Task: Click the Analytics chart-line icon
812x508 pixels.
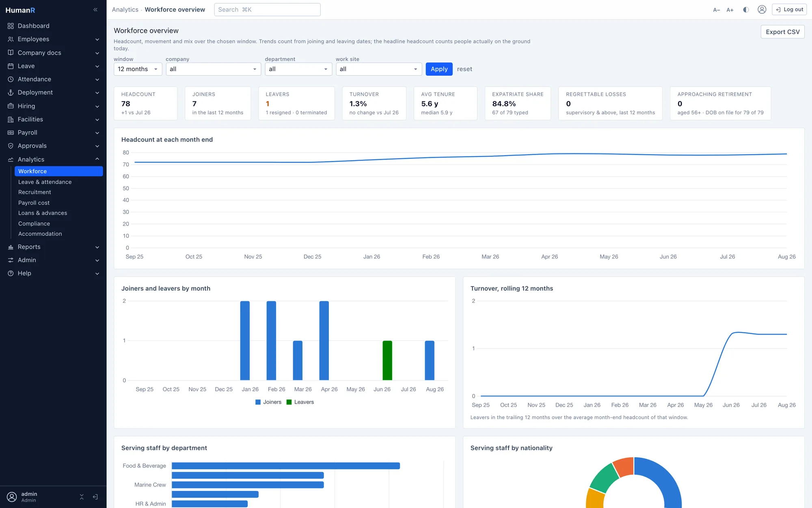Action: coord(11,159)
